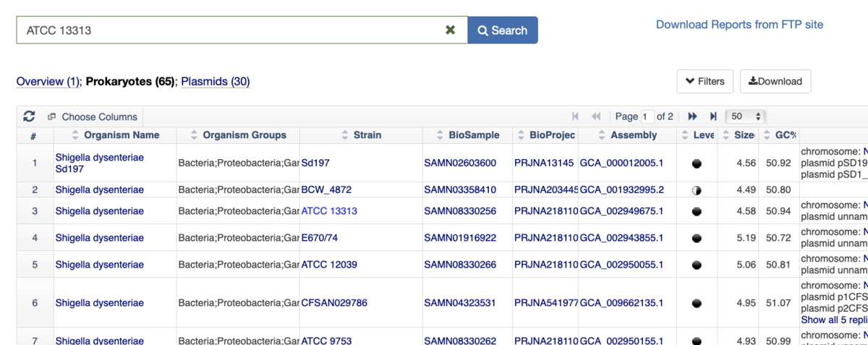
Task: Sort by BioSample column header
Action: pos(468,135)
